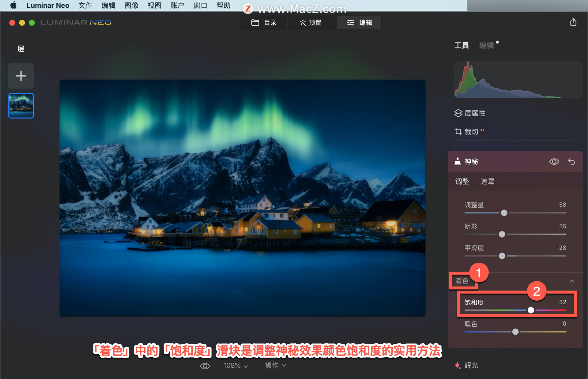Add a new layer with plus button
588x379 pixels.
pos(21,76)
